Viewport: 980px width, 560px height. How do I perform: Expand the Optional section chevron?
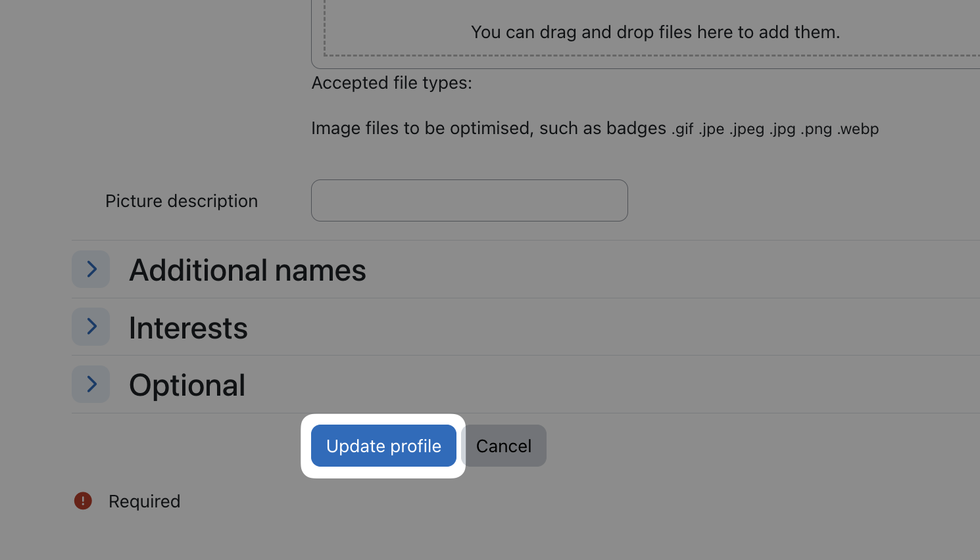pos(91,385)
